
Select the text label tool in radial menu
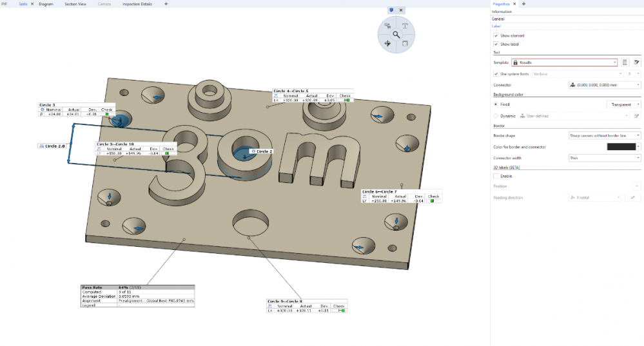pyautogui.click(x=405, y=26)
